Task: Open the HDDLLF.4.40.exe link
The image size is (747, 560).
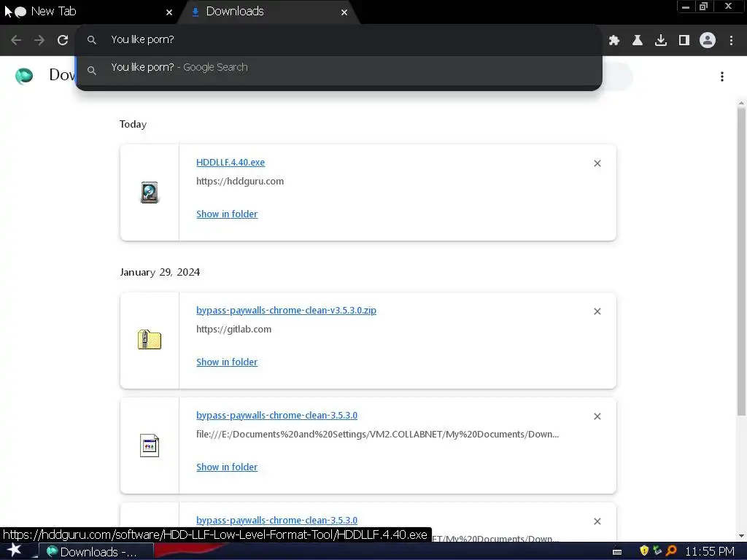Action: [x=231, y=163]
